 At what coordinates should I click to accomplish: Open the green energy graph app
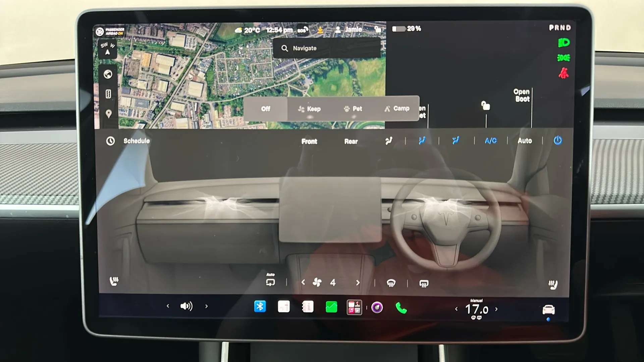point(331,307)
